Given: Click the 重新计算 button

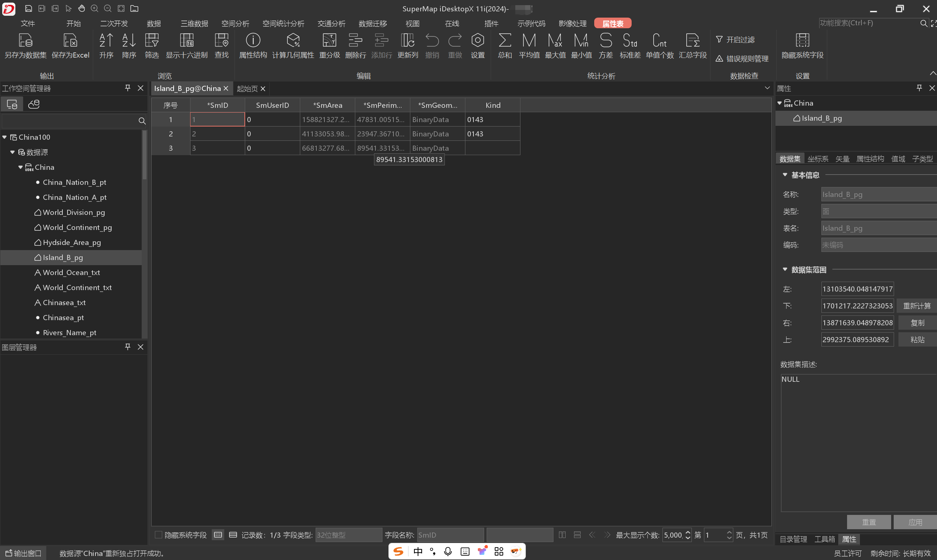Looking at the screenshot, I should pyautogui.click(x=916, y=305).
